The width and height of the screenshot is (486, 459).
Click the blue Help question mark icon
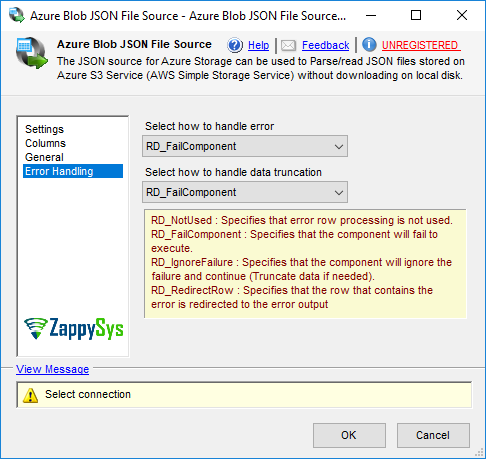(235, 45)
